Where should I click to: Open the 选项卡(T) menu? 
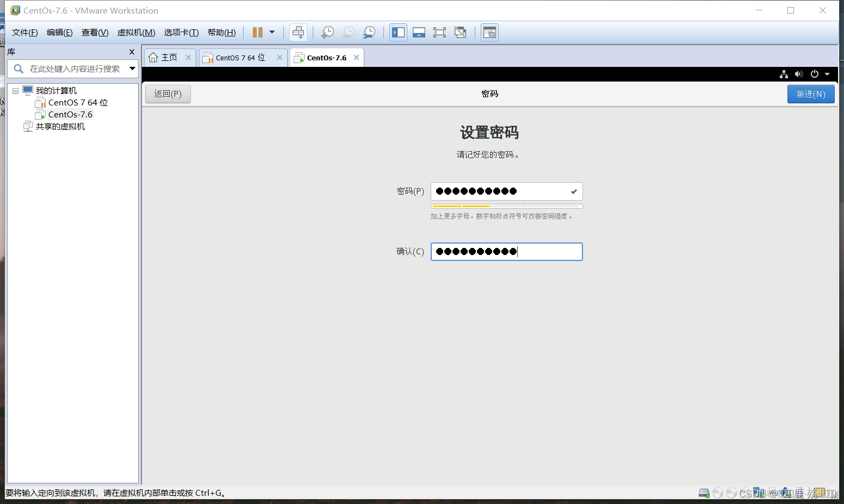182,33
